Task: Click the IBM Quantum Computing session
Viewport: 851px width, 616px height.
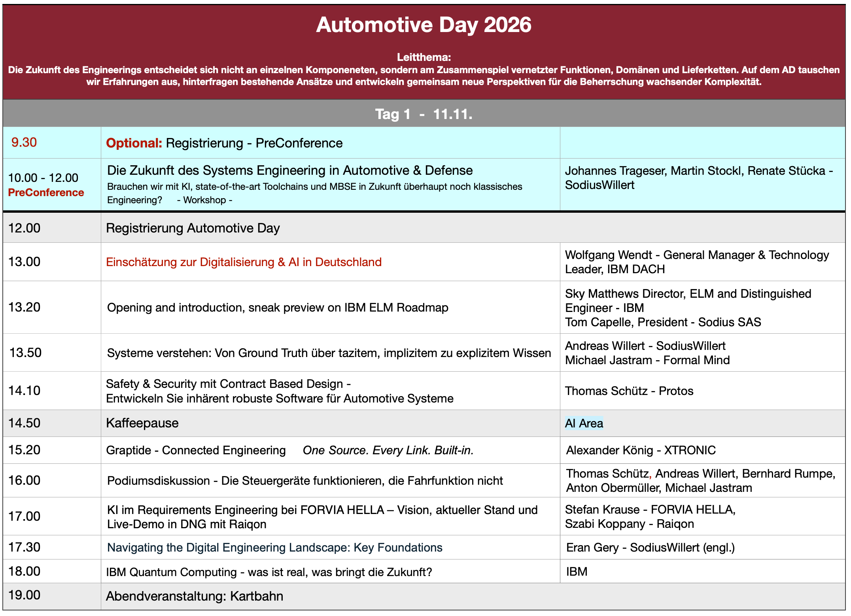Action: (269, 572)
